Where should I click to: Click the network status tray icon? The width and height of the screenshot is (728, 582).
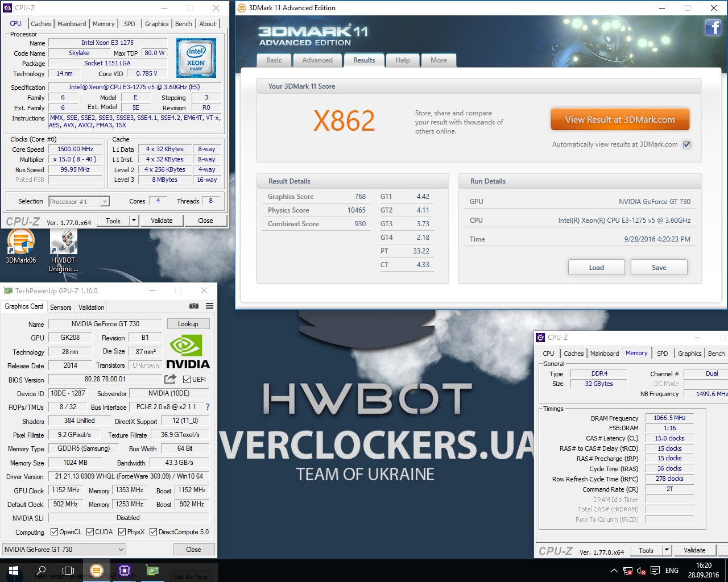click(628, 571)
